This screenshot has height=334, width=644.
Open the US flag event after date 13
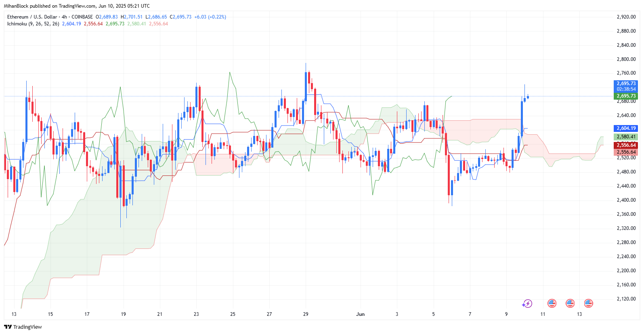coord(588,303)
